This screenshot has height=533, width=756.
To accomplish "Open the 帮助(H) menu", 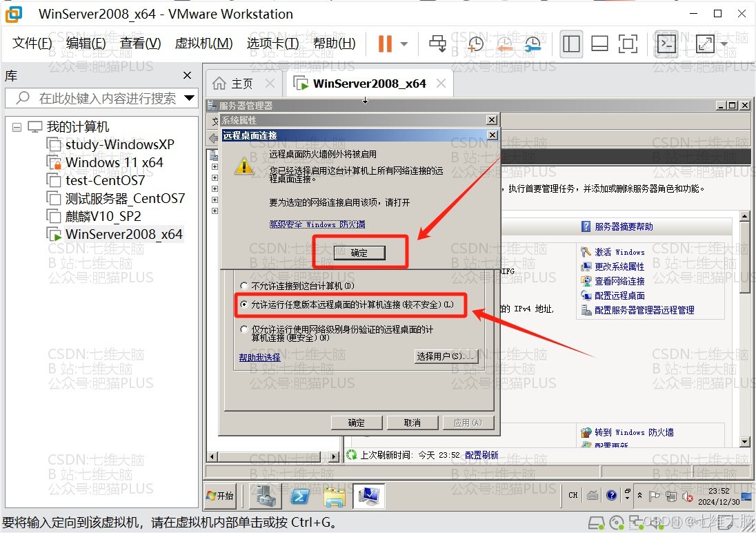I will [x=334, y=43].
